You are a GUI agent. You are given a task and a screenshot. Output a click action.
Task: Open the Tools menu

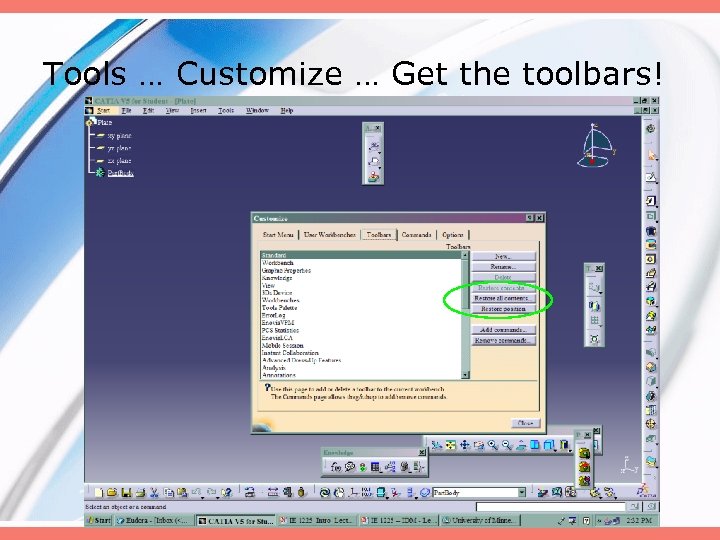226,111
